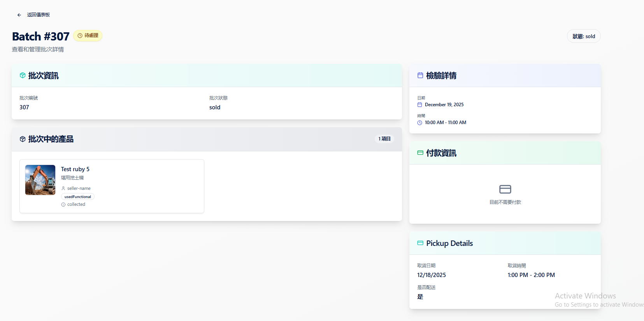Click the calendar icon beside 檢驗詳情
Screen dimensions: 644x321
(x=420, y=75)
